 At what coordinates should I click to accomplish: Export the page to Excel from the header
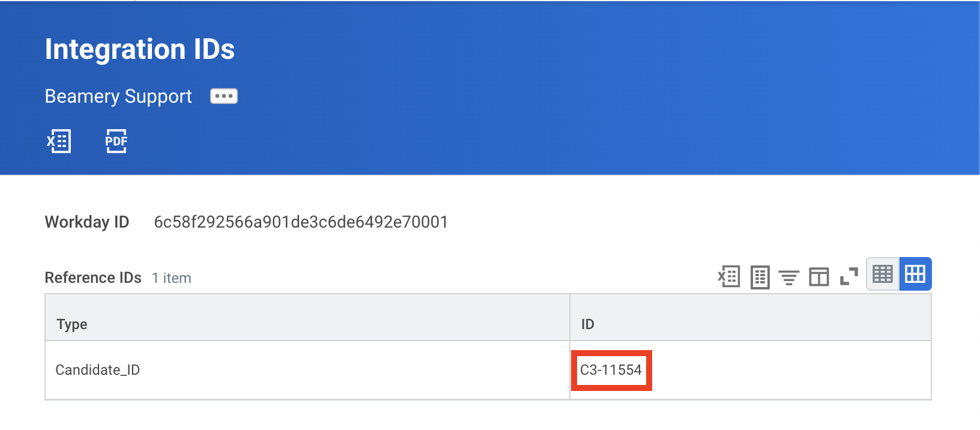[x=59, y=142]
